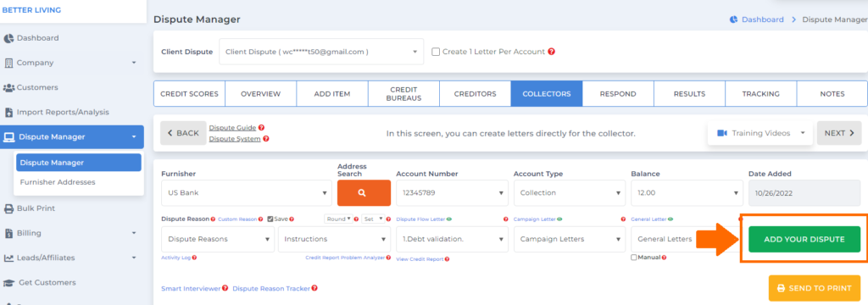Click the Bulk Print printer icon
Screen dimensions: 868x305
click(8, 208)
